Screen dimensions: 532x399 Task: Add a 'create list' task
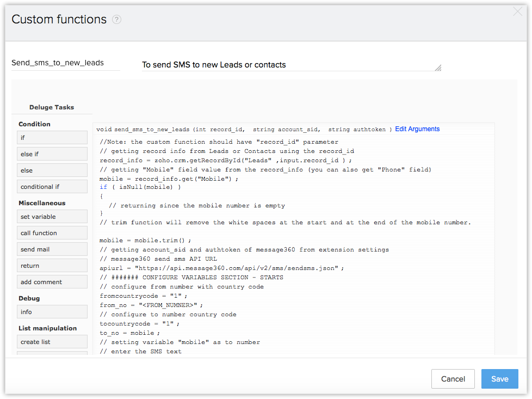52,342
